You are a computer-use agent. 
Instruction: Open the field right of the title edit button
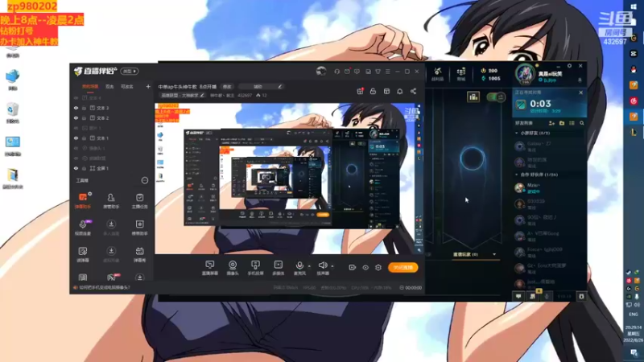[x=261, y=87]
